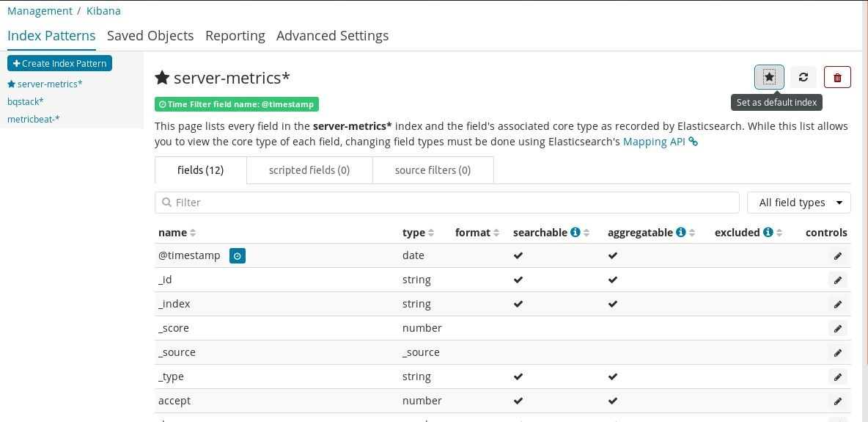
Task: Click the Create Index Pattern button
Action: pyautogui.click(x=59, y=64)
